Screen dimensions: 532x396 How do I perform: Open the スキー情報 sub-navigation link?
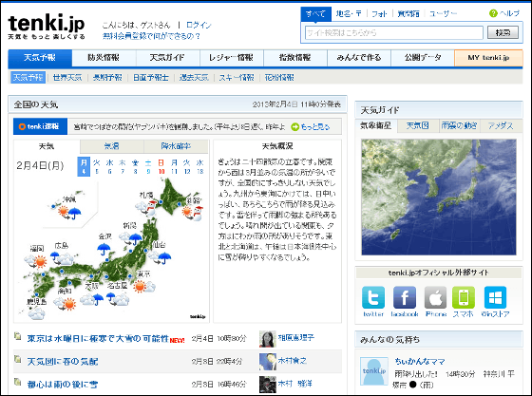coord(237,78)
